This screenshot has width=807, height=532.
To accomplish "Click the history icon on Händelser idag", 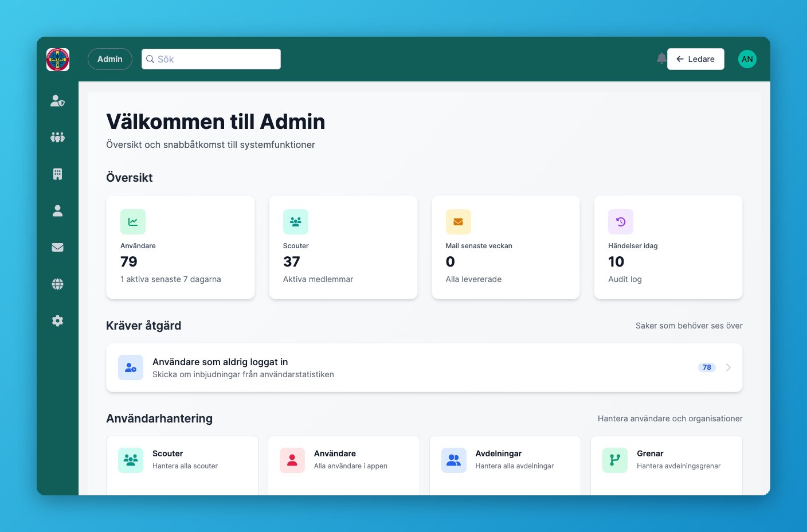I will (x=621, y=222).
